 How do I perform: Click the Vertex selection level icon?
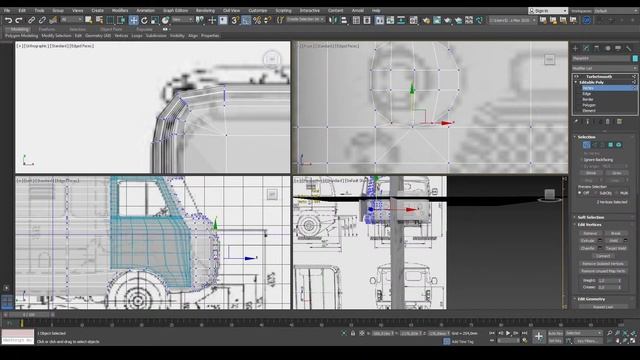coord(586,145)
